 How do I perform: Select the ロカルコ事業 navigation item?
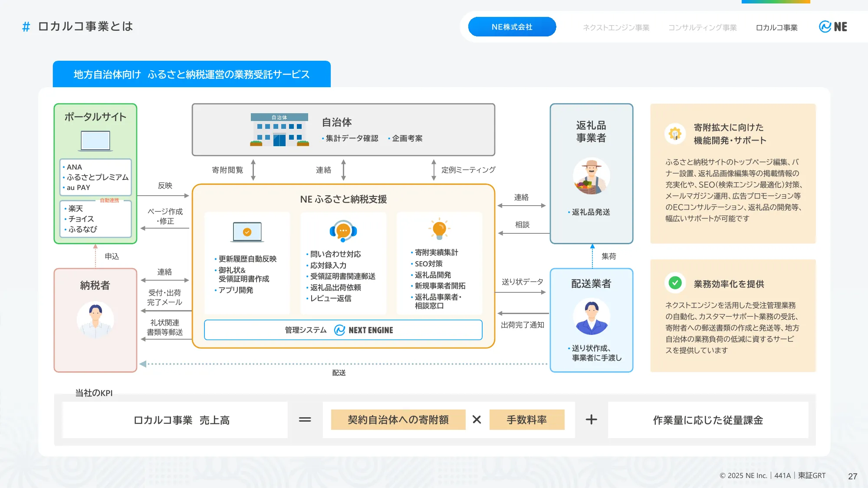click(776, 27)
